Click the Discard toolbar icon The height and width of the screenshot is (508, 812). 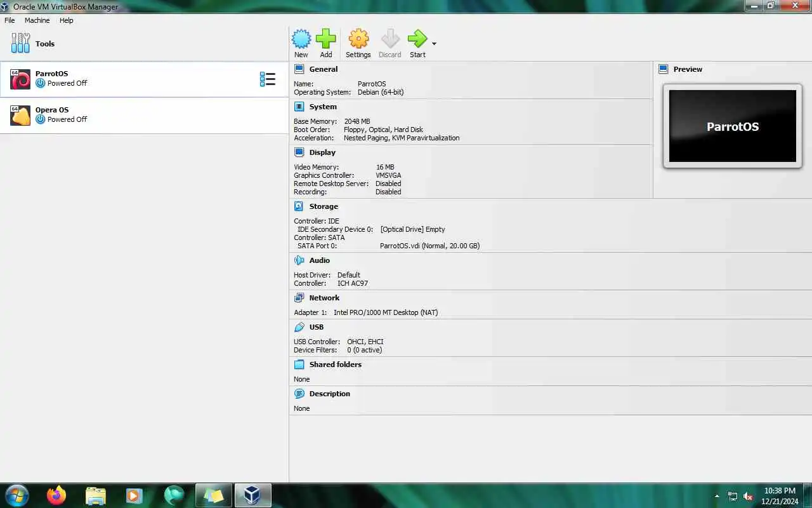click(390, 39)
